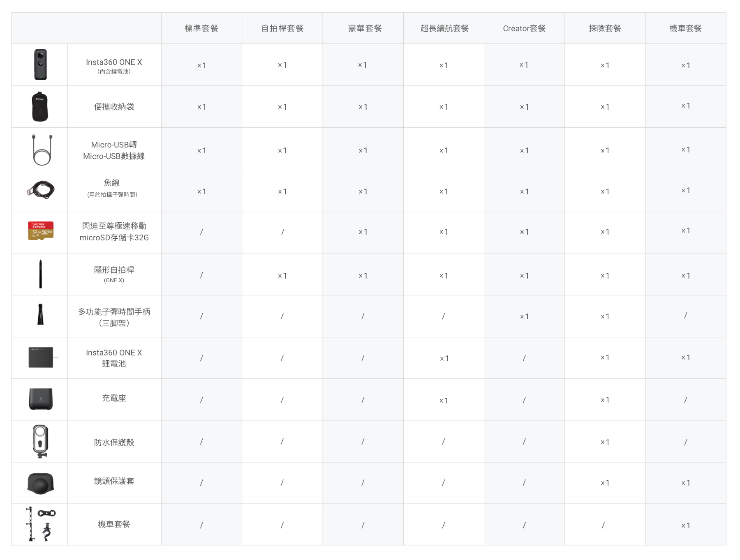Click the 鏡頭保護套 row label
Image resolution: width=740 pixels, height=560 pixels.
pyautogui.click(x=114, y=481)
